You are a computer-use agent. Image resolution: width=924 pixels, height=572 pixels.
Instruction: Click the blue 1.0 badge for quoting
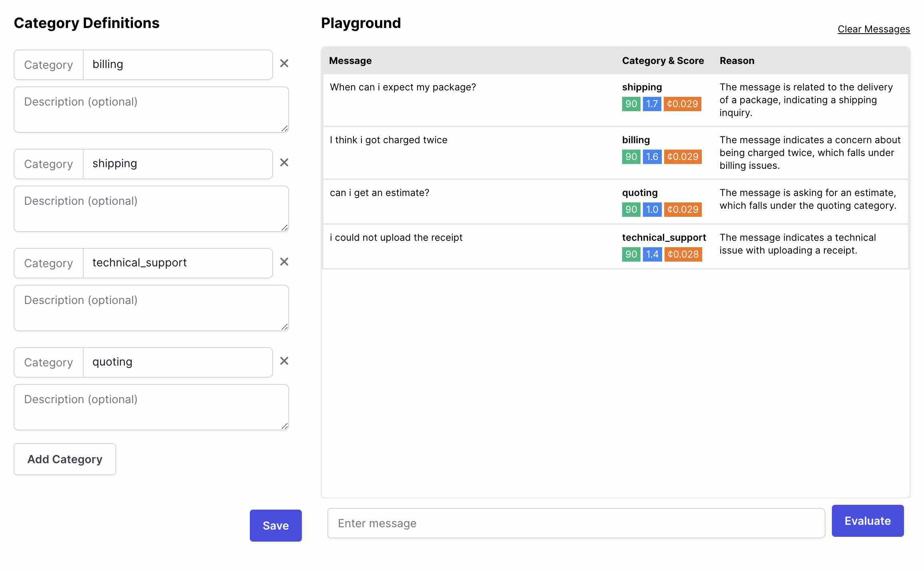[x=652, y=210]
